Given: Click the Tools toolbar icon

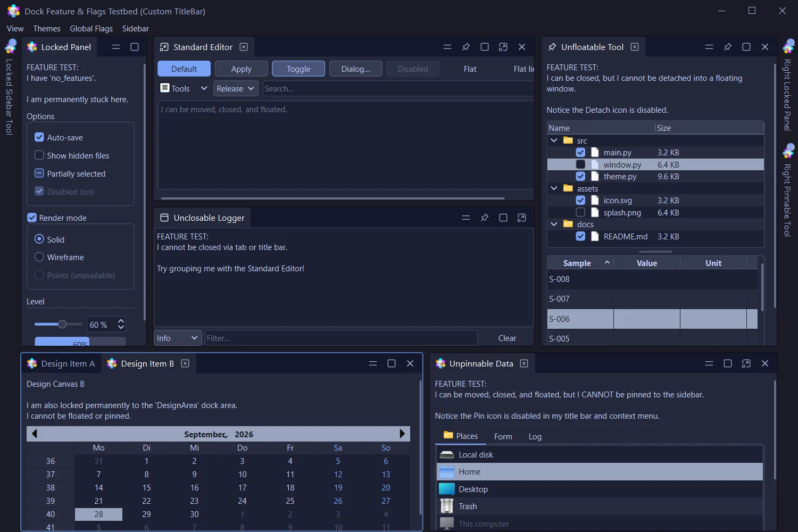Looking at the screenshot, I should 165,88.
